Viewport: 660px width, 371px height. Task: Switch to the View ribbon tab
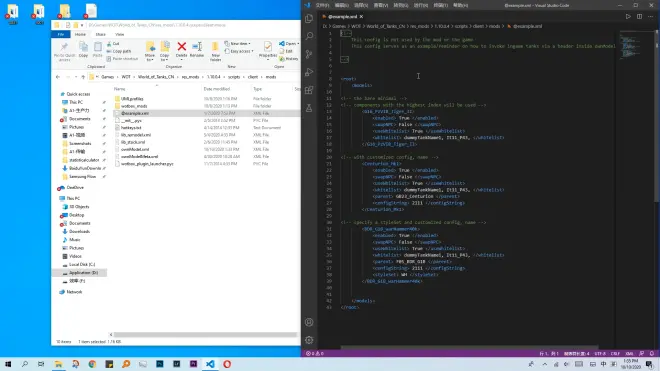click(x=120, y=34)
